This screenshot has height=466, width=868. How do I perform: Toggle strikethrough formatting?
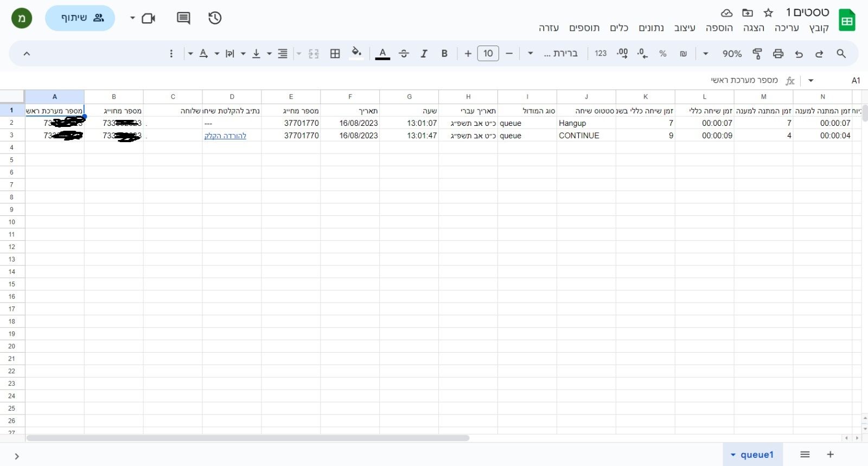(404, 53)
